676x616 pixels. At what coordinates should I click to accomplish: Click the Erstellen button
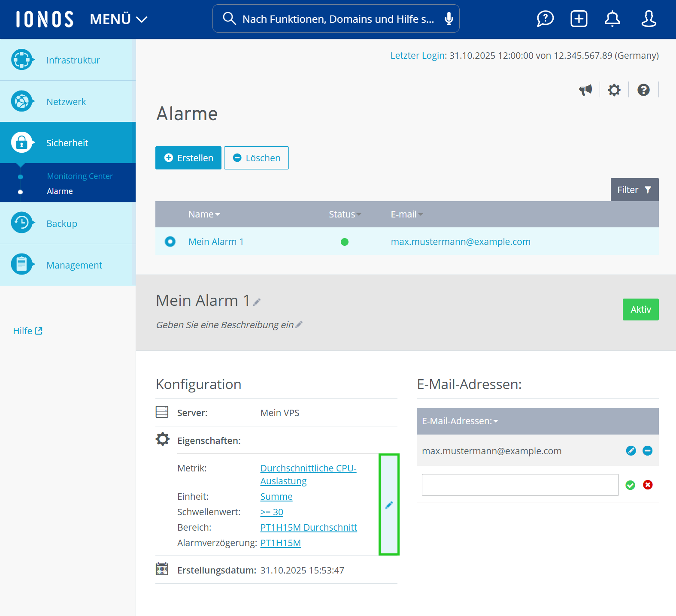point(188,158)
